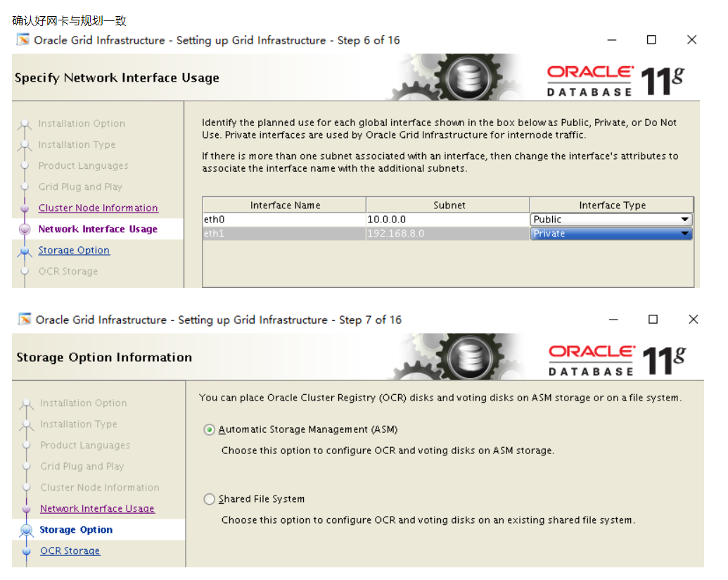The height and width of the screenshot is (580, 728).
Task: Click the Interface Name column header
Action: (x=285, y=205)
